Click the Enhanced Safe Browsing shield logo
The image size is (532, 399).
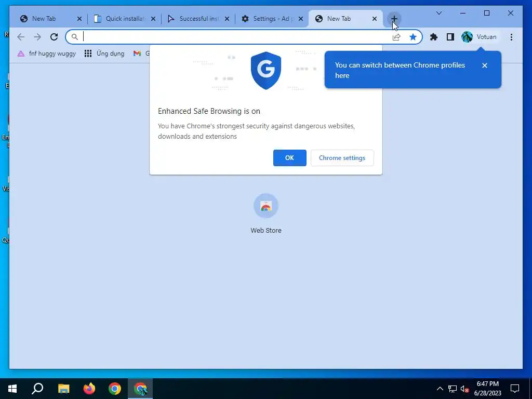(266, 71)
